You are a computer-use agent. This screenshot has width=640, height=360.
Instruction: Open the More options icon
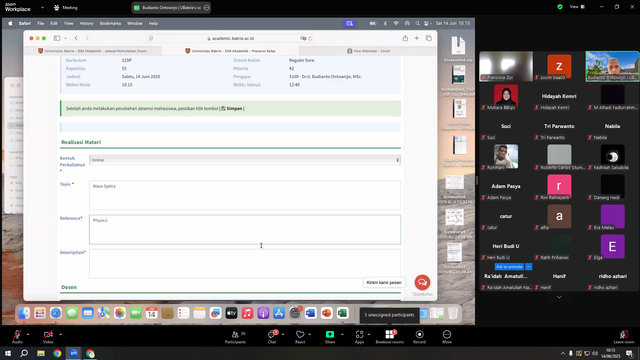click(x=447, y=335)
